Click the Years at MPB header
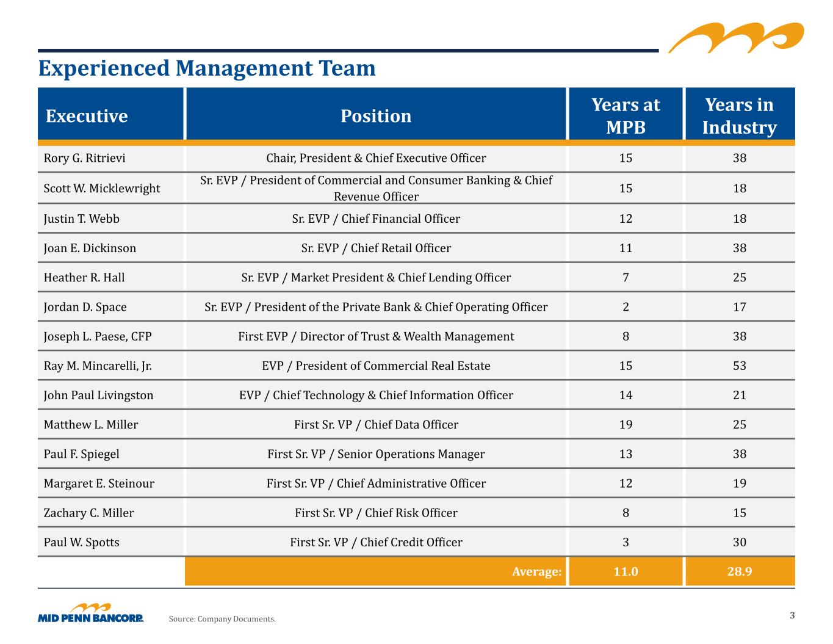Screen dimensions: 833x644 626,115
